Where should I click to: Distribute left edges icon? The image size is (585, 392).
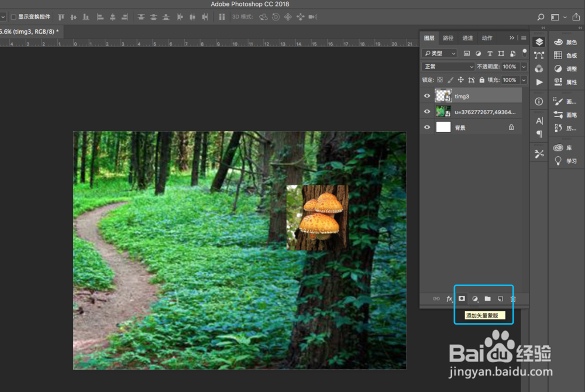click(x=180, y=17)
